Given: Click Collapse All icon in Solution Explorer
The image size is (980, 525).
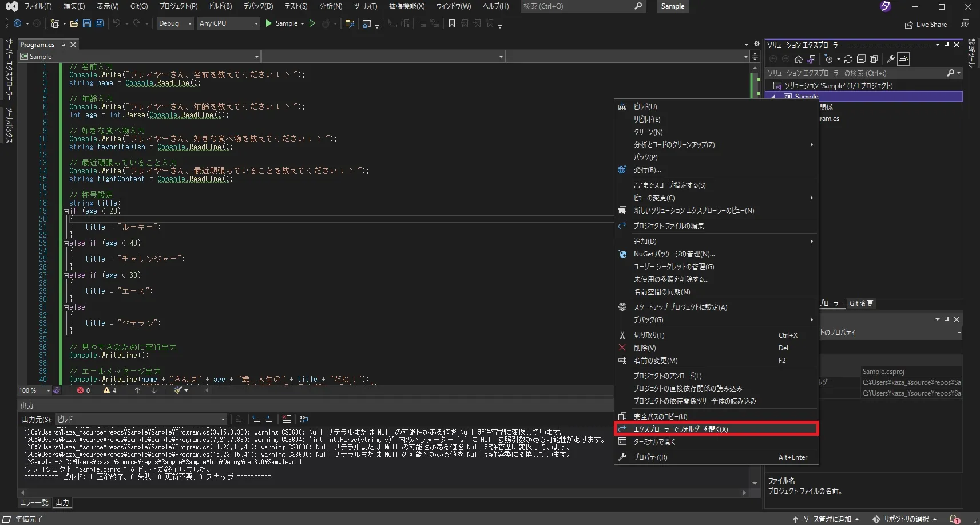Looking at the screenshot, I should (x=861, y=59).
